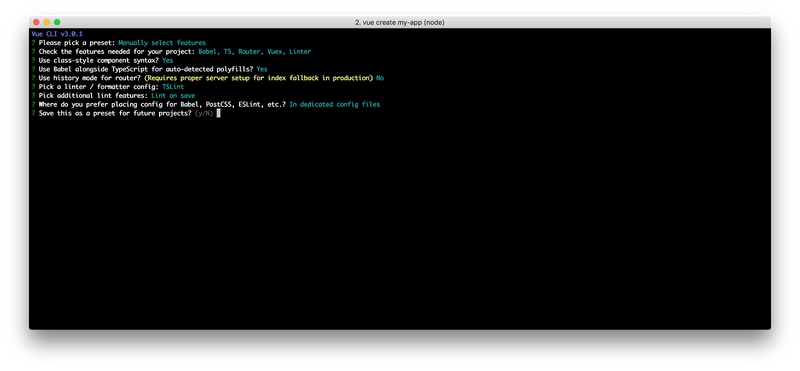Click the yellow minimize window button
Image resolution: width=800 pixels, height=371 pixels.
46,22
